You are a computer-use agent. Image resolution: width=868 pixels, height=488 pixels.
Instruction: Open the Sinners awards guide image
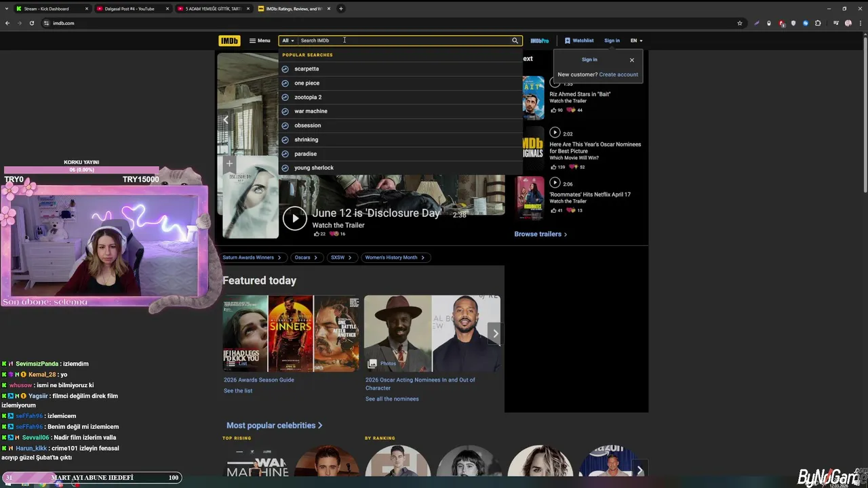291,333
